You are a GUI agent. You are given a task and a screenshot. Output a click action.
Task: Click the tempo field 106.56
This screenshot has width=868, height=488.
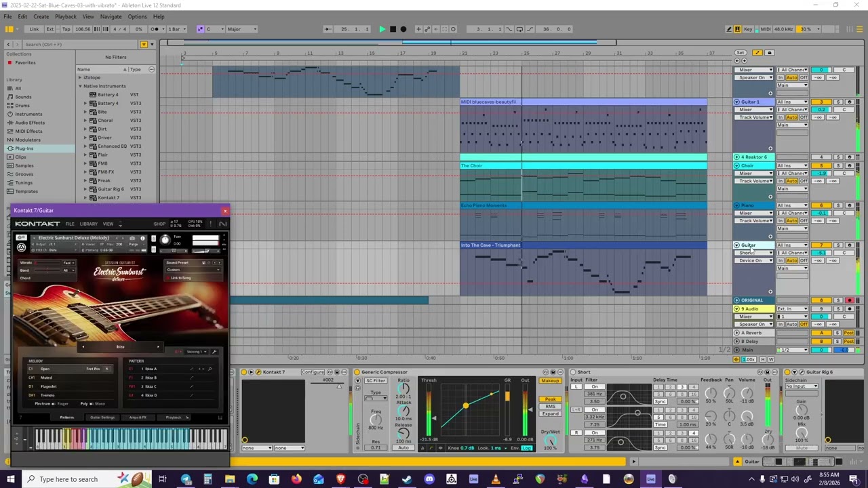(x=83, y=29)
